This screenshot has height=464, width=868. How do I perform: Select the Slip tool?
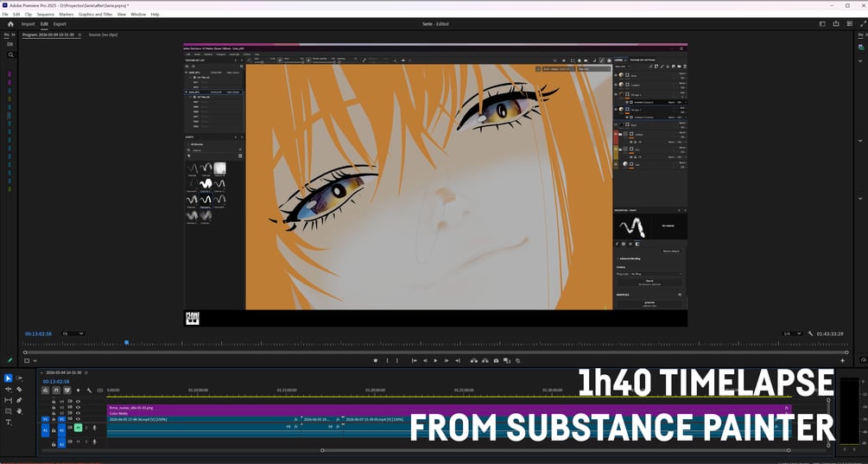click(x=9, y=400)
